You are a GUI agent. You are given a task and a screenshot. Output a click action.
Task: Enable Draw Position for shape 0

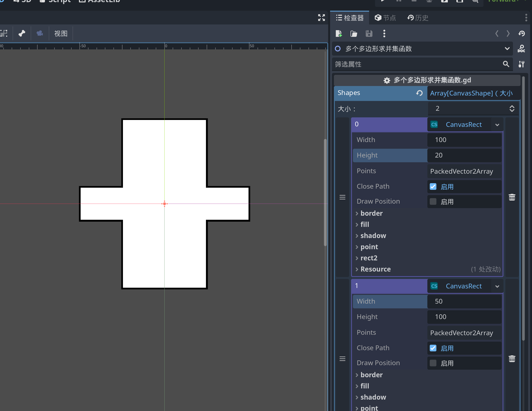tap(433, 201)
